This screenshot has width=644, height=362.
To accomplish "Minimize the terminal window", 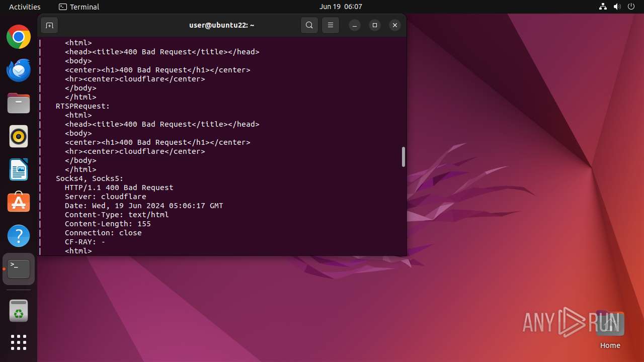I will coord(355,25).
